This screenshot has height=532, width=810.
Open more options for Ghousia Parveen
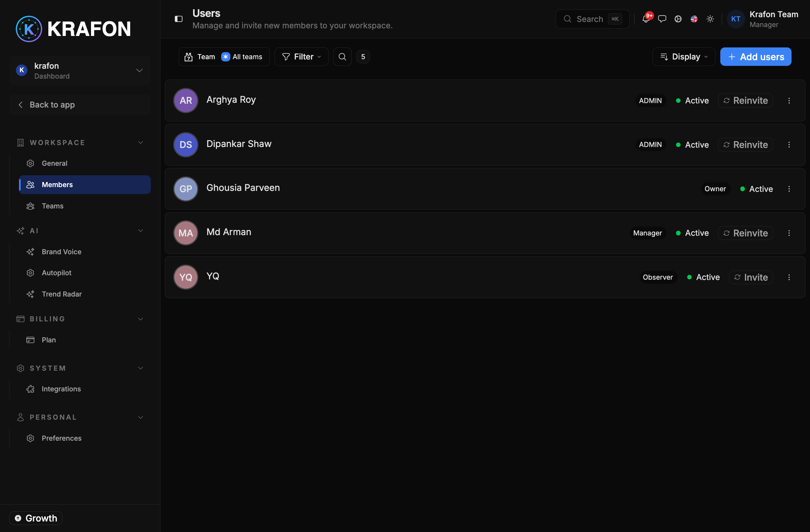[x=789, y=189]
